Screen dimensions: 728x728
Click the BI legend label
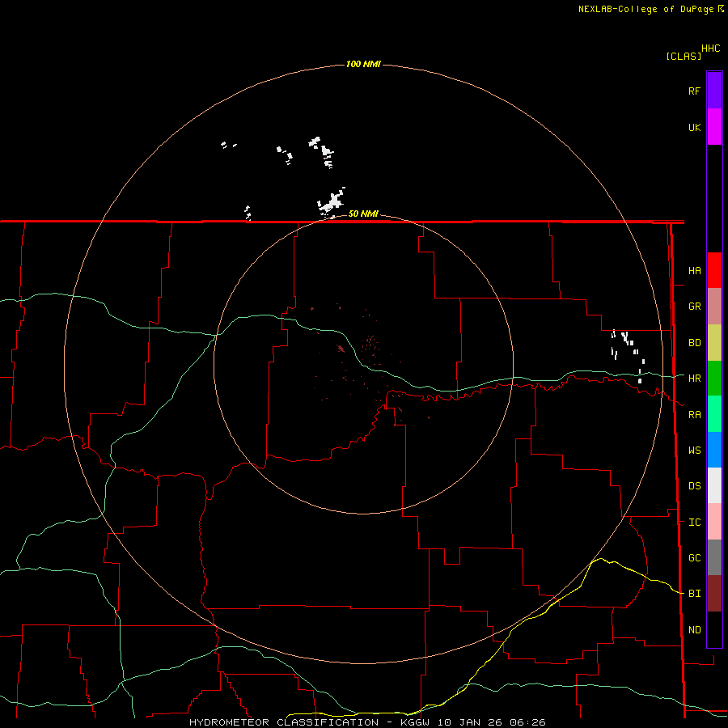(694, 594)
